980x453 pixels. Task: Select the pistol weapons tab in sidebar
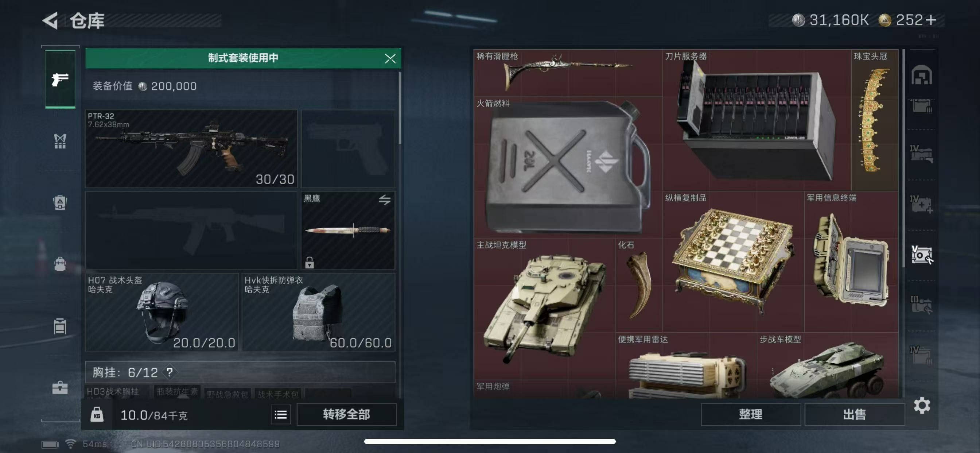60,79
